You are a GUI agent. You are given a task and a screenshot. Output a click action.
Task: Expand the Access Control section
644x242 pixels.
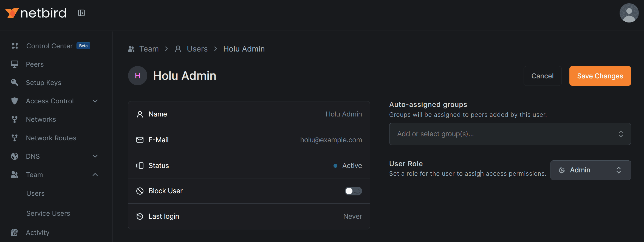tap(95, 101)
